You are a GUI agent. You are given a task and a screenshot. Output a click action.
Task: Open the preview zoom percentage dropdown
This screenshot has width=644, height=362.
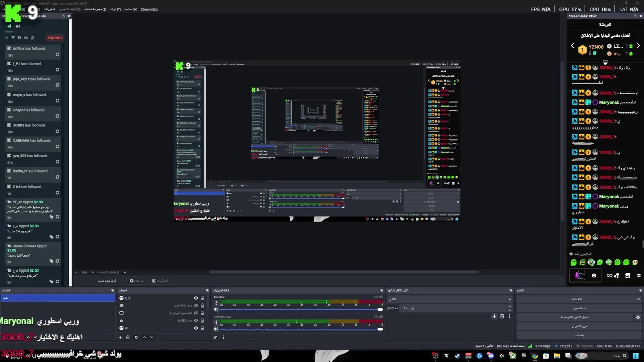pyautogui.click(x=125, y=273)
